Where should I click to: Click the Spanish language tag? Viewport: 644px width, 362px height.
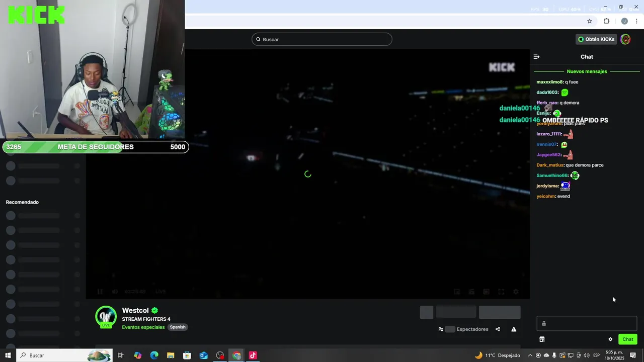[178, 327]
